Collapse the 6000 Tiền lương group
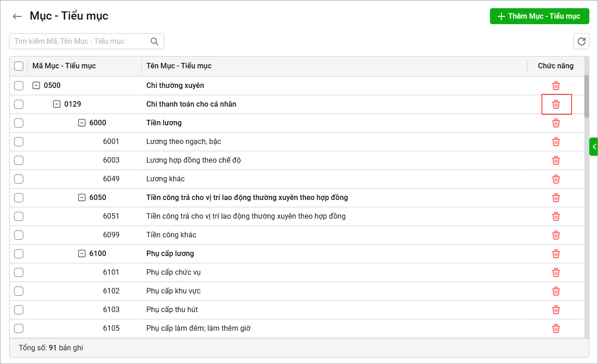 tap(82, 123)
